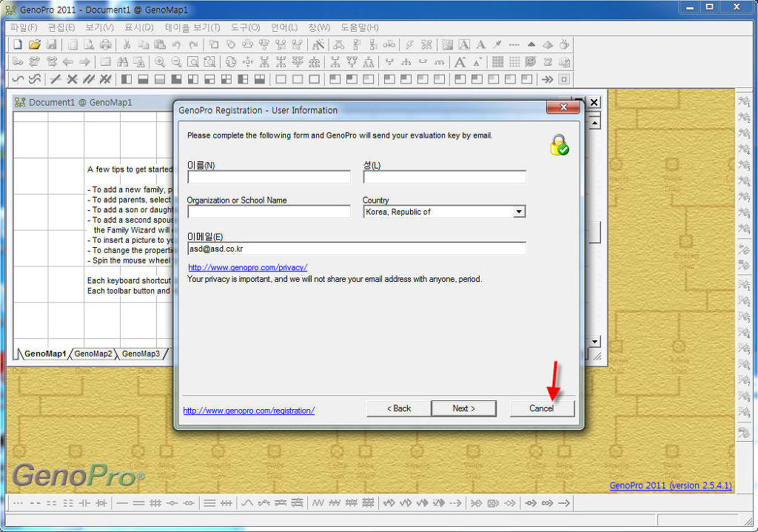Click the Decrease font size icon
This screenshot has width=758, height=532.
click(477, 62)
